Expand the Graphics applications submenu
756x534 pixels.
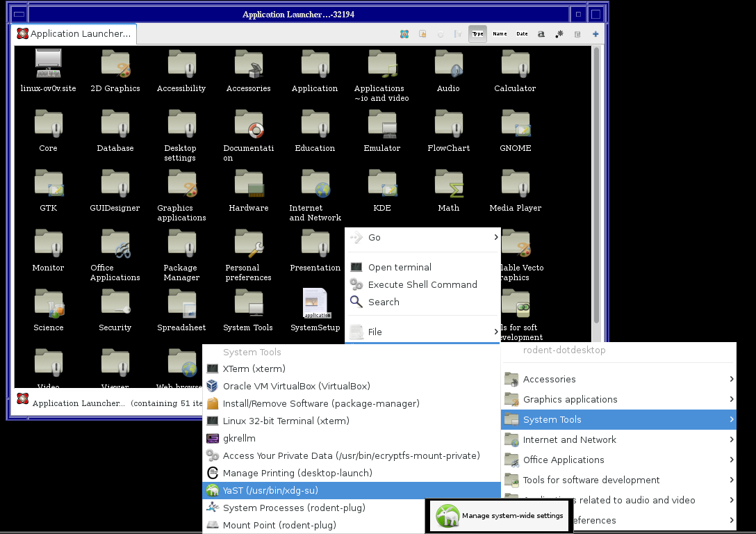pos(618,399)
